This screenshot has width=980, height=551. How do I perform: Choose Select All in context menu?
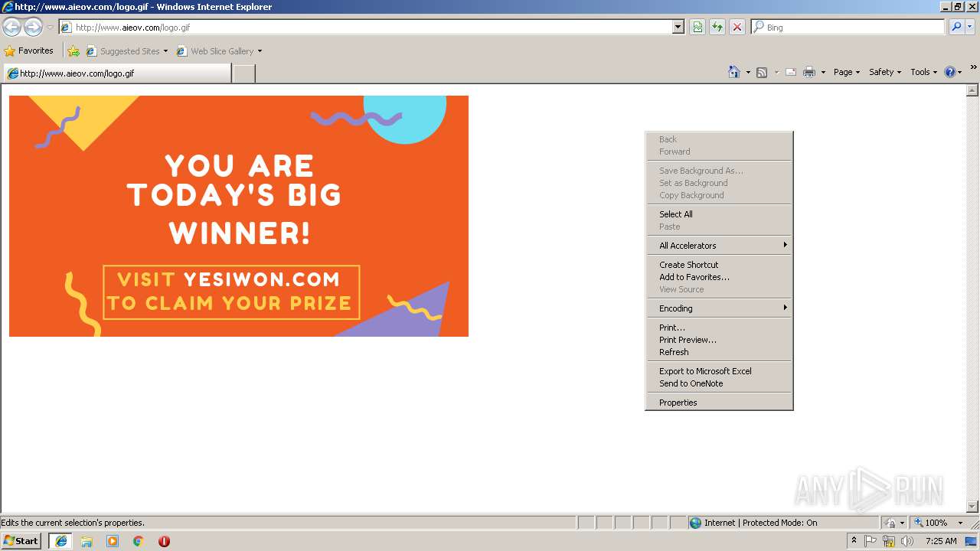click(719, 214)
